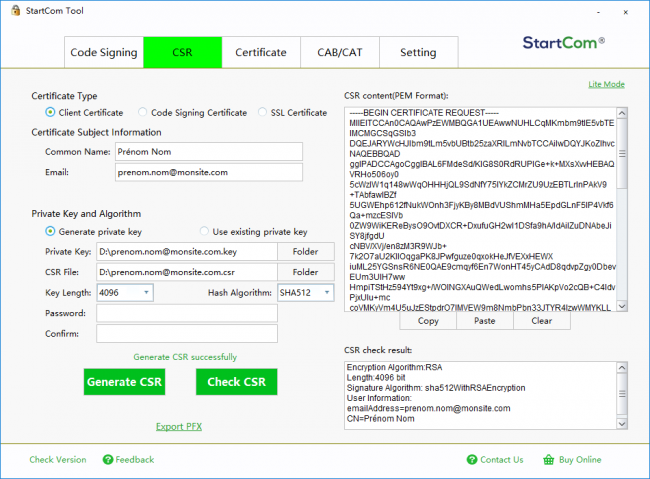Clear the CSR content

[x=542, y=321]
